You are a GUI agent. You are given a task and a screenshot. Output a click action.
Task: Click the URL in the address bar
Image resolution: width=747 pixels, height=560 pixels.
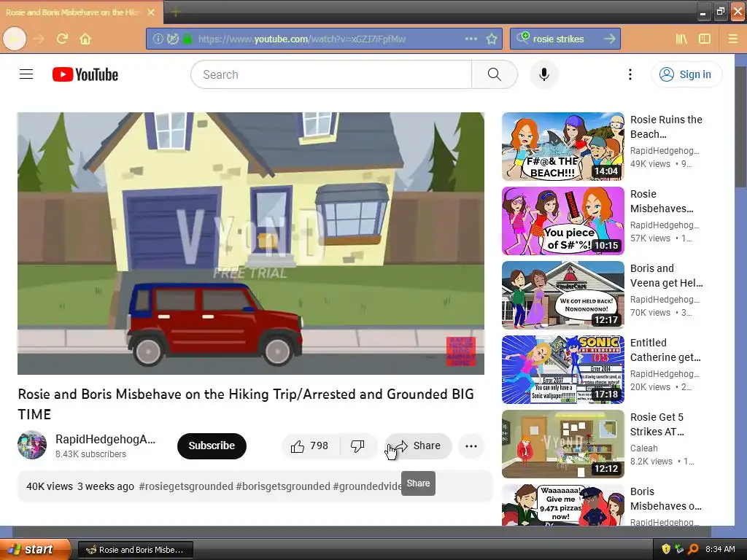(x=302, y=39)
